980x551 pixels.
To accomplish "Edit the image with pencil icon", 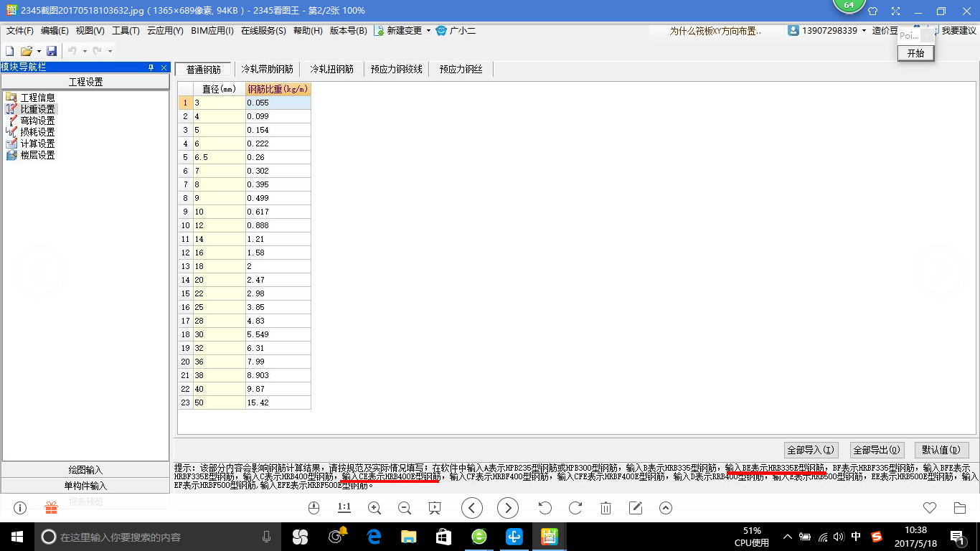I will point(636,508).
